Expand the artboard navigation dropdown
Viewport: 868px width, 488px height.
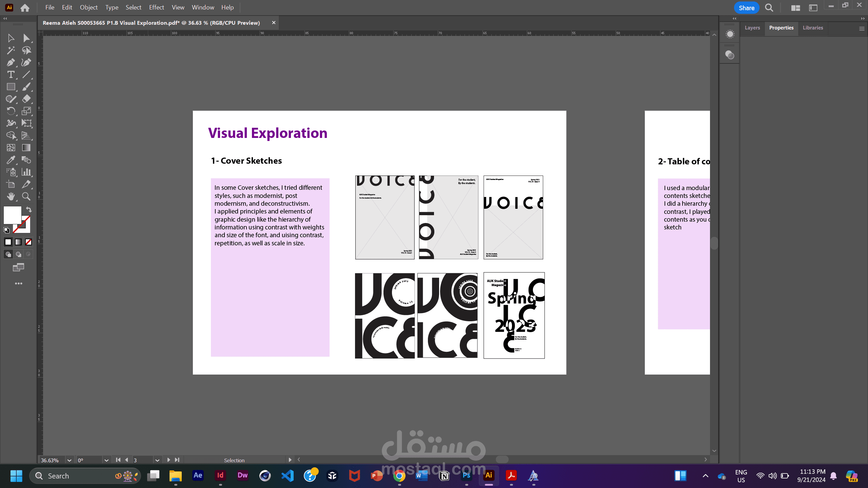pos(157,460)
